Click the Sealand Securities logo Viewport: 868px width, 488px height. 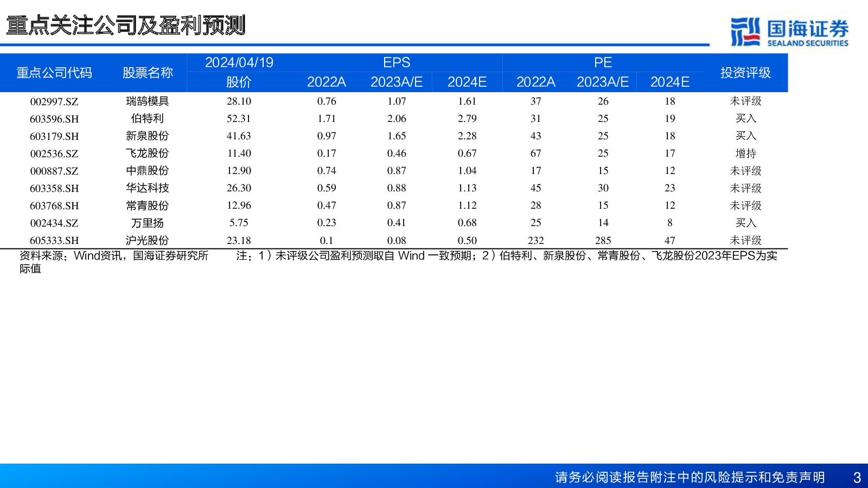[789, 32]
